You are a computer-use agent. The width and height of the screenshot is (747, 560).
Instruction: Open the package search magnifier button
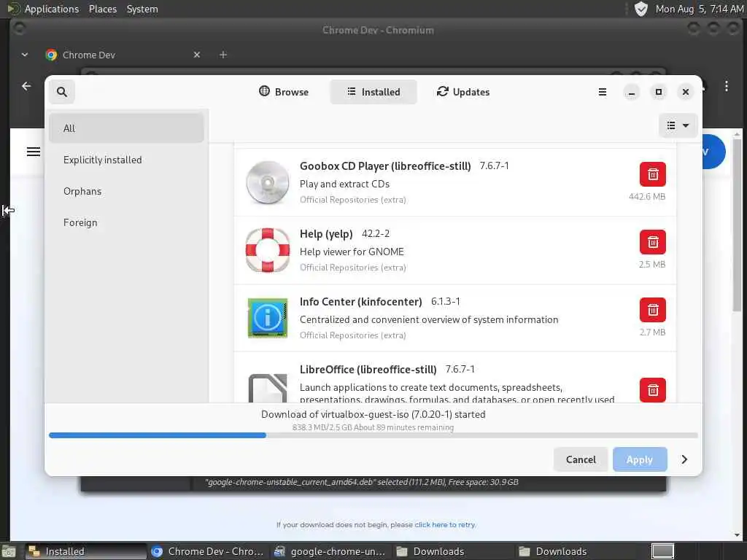tap(62, 91)
